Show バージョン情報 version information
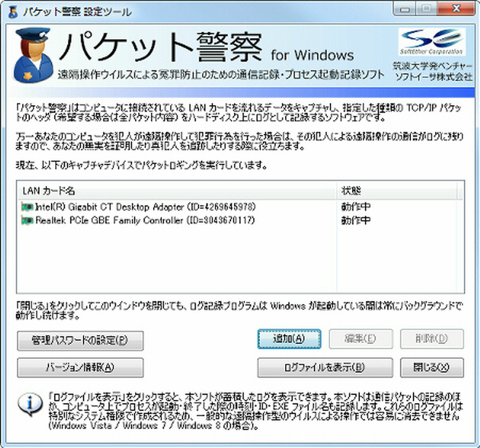This screenshot has width=480, height=448. pyautogui.click(x=80, y=367)
